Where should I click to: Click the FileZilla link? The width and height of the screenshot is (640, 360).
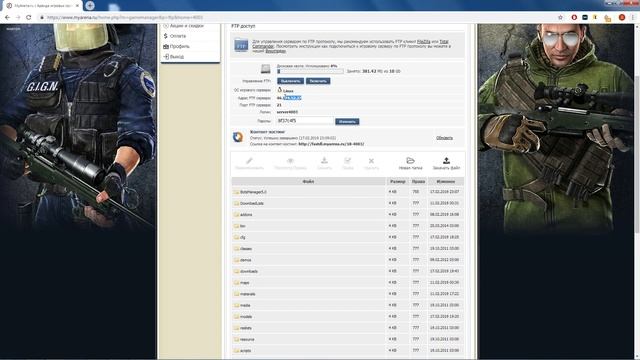tap(423, 42)
